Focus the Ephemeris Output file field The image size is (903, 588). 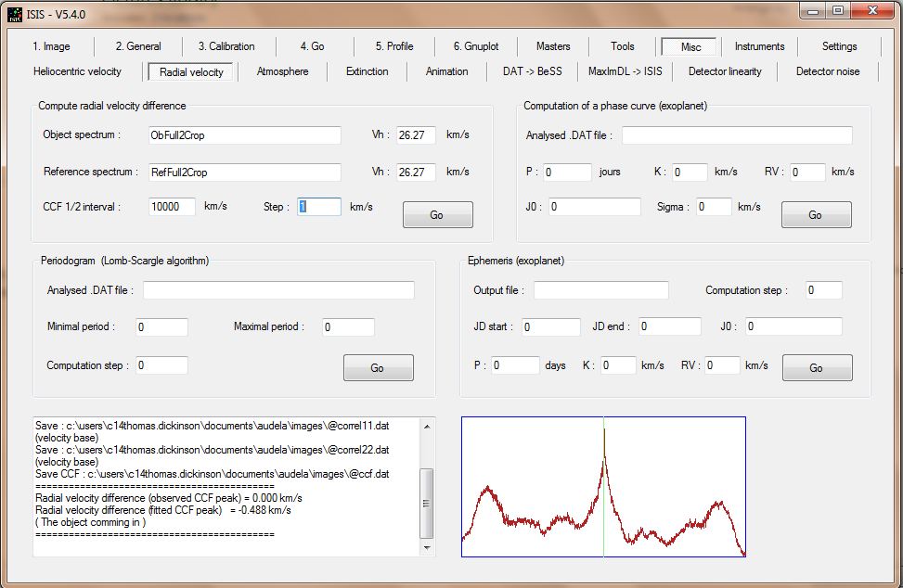601,290
